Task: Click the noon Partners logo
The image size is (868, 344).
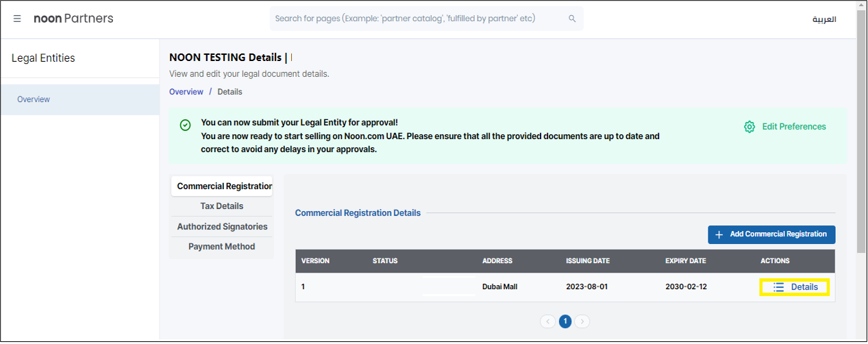Action: point(73,19)
